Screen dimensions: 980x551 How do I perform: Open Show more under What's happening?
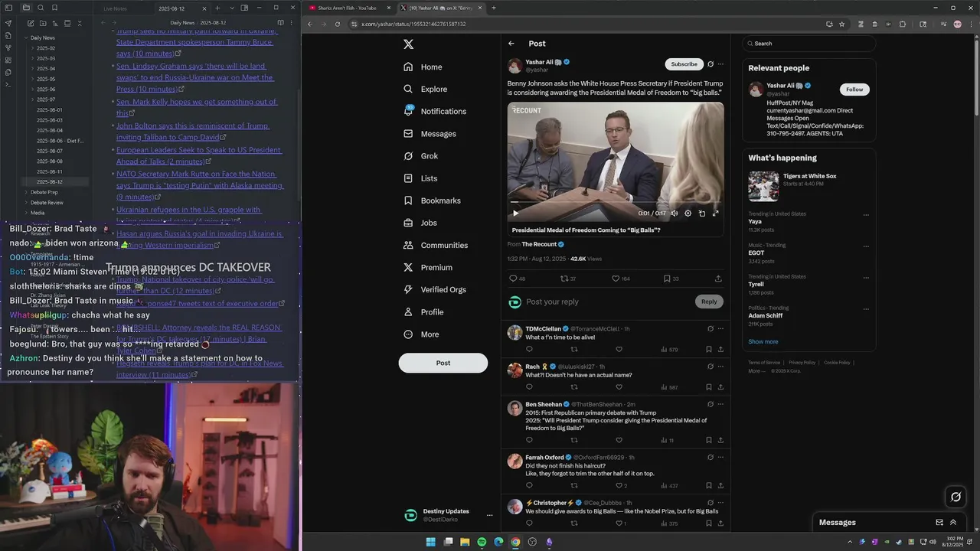click(x=763, y=341)
